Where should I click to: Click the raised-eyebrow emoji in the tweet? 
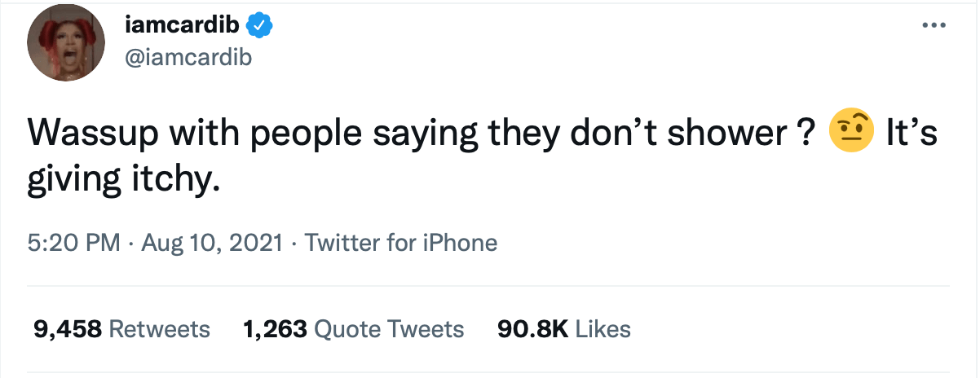(x=850, y=132)
